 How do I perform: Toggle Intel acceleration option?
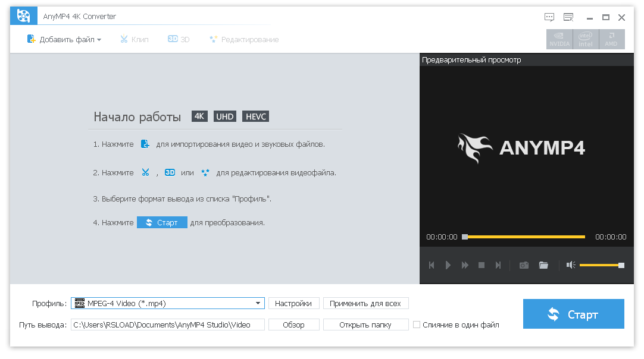pyautogui.click(x=586, y=39)
